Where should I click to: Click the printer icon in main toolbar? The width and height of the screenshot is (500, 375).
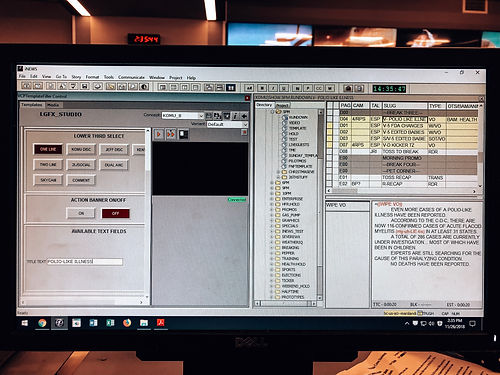pos(98,87)
